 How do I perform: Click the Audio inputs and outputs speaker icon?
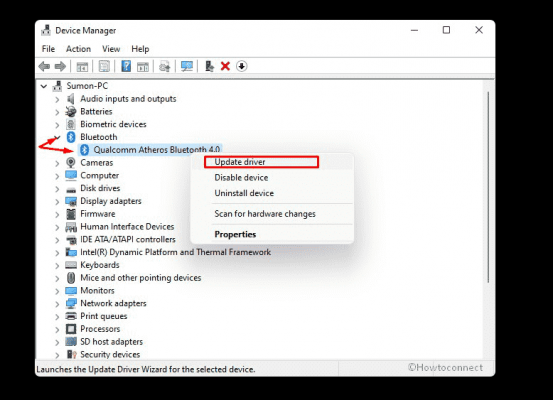click(71, 99)
